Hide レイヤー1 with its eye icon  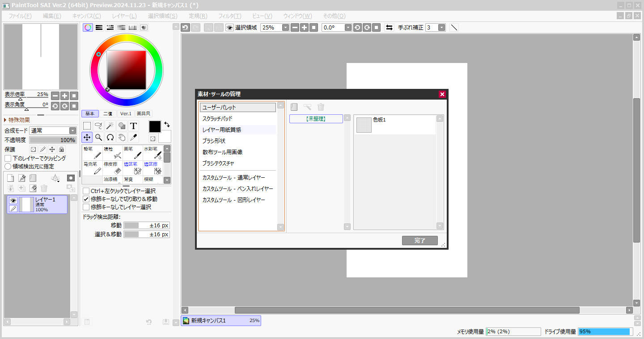tap(13, 201)
